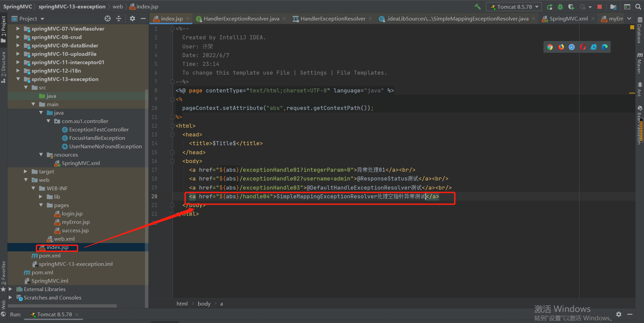
Task: Close the index.jsp editor tab
Action: 188,18
